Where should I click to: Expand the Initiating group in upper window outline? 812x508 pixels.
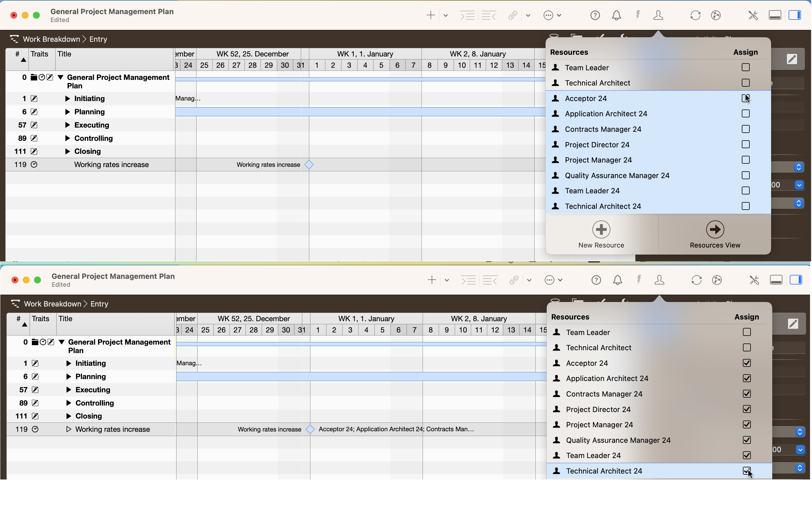67,98
